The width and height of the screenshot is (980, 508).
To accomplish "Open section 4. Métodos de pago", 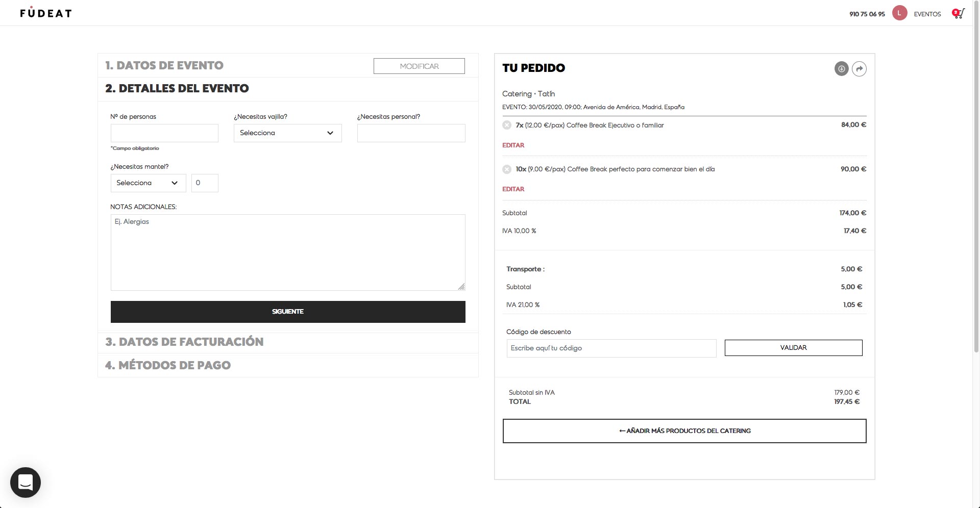I will 168,366.
